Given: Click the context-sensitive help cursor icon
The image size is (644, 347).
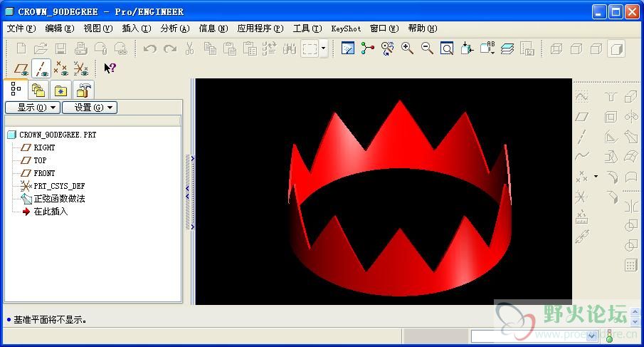Looking at the screenshot, I should [110, 68].
